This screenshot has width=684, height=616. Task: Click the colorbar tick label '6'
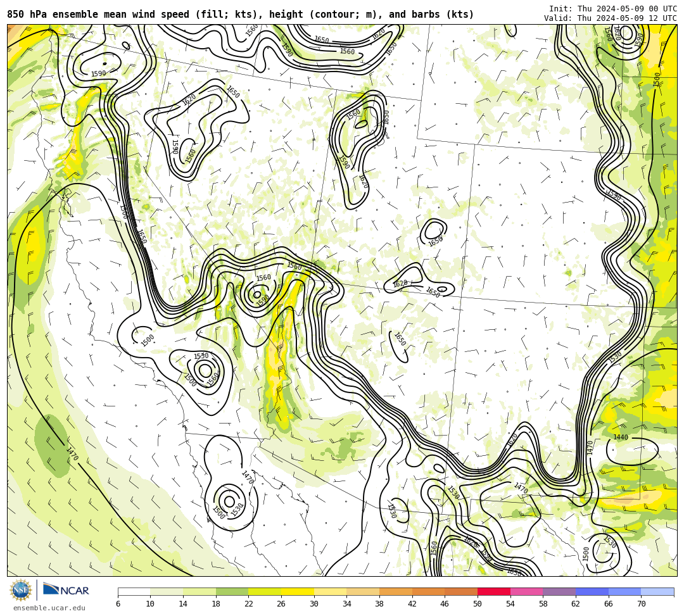[x=118, y=604]
